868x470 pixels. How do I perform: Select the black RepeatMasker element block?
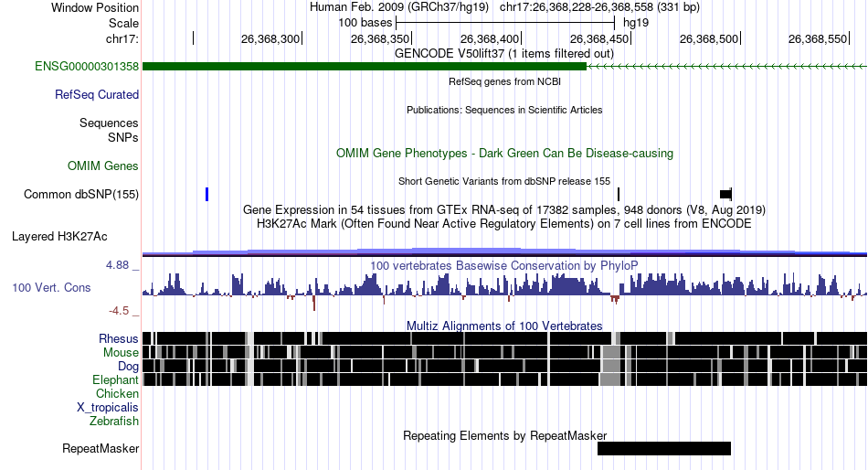[664, 448]
